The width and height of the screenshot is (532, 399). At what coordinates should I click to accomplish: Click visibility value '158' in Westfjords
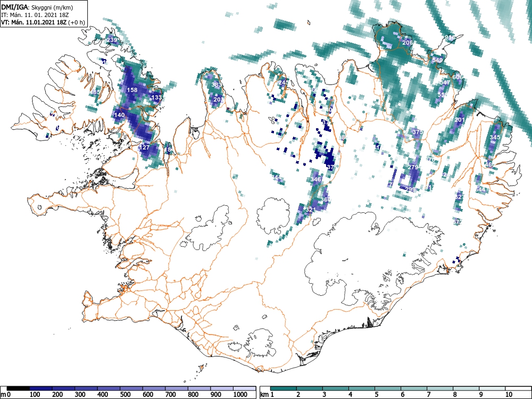pos(132,90)
